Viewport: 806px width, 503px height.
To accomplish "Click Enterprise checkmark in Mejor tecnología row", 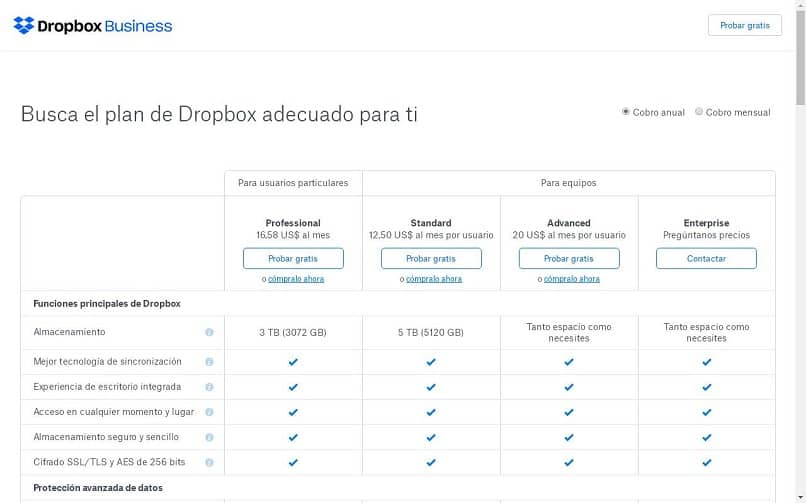I will 706,362.
